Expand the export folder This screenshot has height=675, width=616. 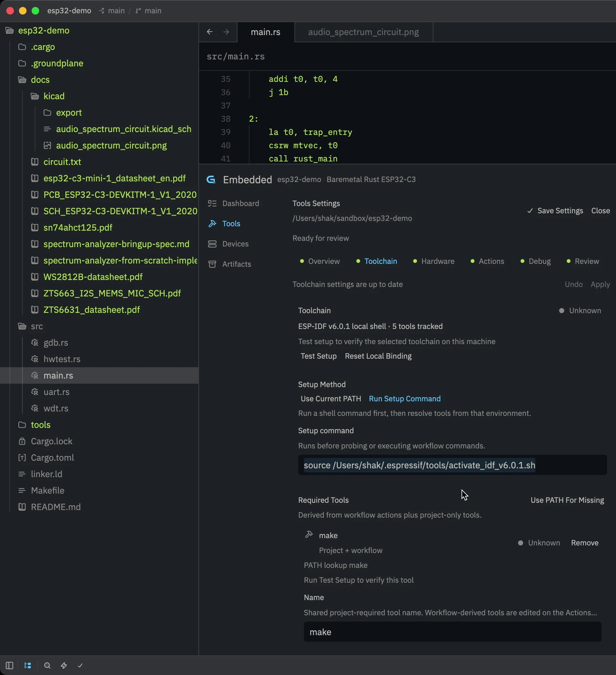click(69, 113)
